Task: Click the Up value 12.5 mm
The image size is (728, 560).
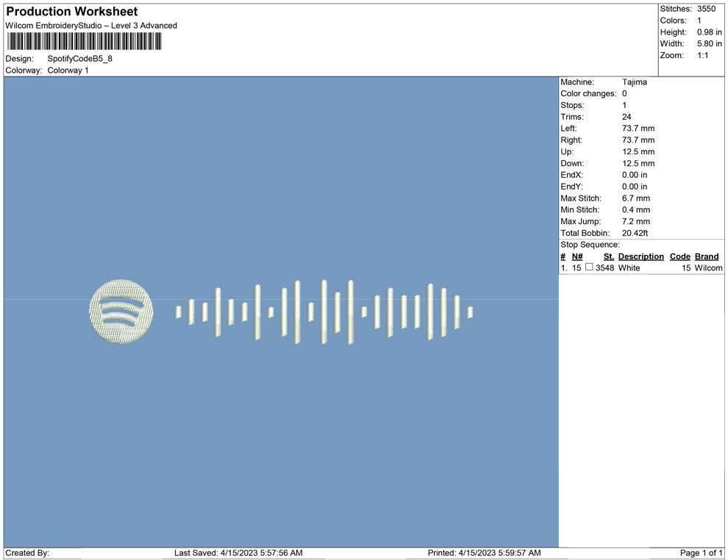Action: (638, 151)
